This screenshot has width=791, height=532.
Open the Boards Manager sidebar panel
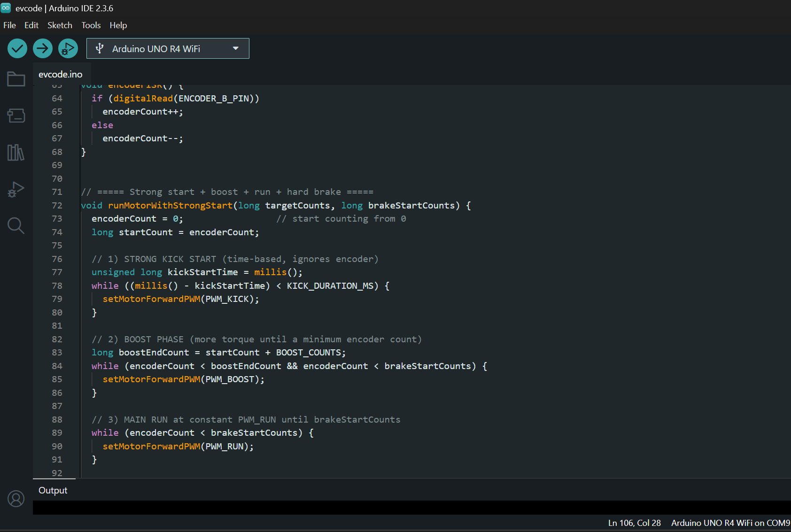(16, 116)
